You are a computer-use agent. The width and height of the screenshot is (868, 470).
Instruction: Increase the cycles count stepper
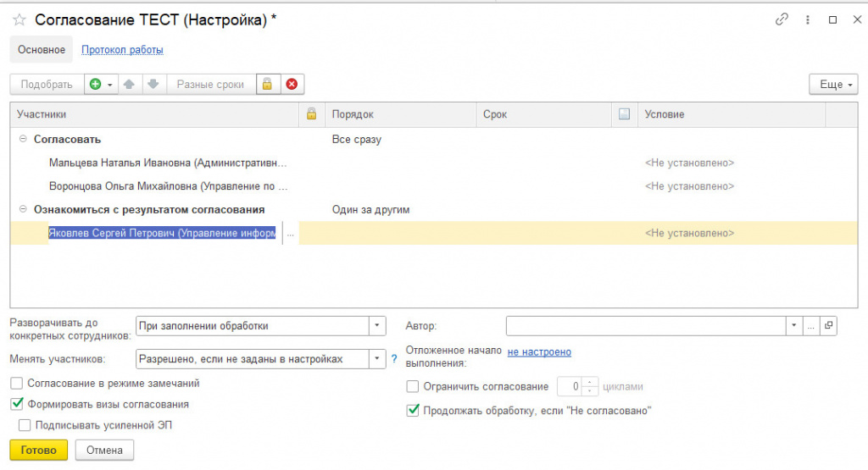click(590, 382)
